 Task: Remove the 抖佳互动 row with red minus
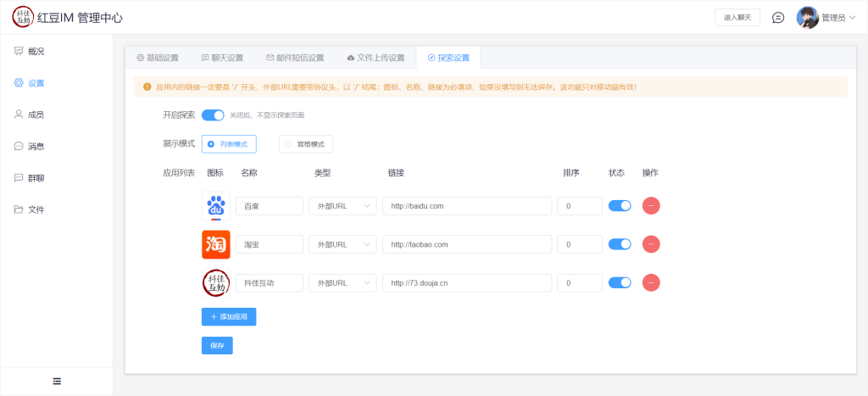(x=651, y=282)
